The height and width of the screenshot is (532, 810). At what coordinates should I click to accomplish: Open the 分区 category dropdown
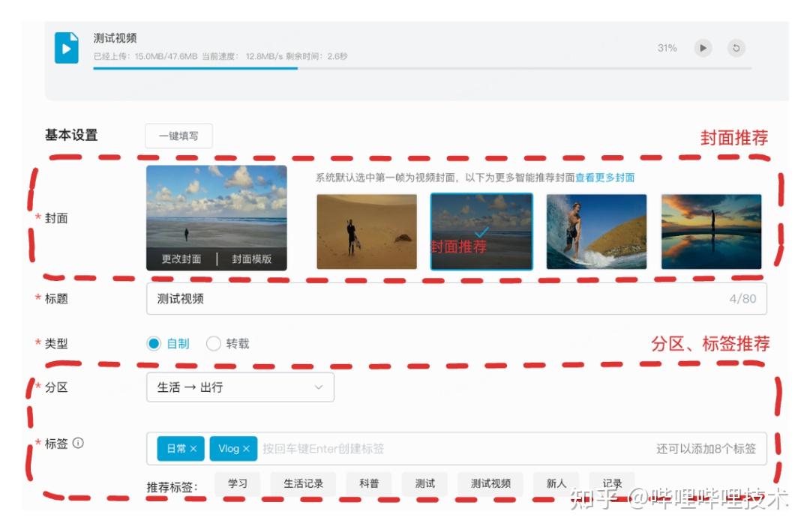click(240, 387)
